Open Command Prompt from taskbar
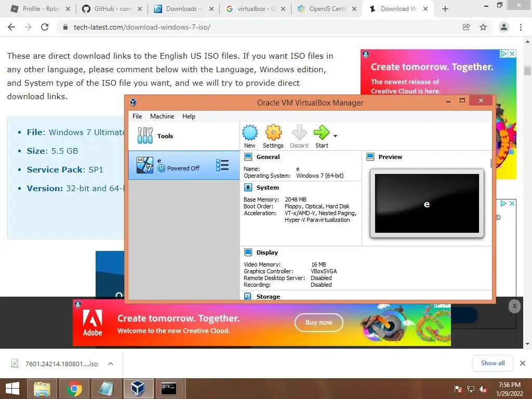 pyautogui.click(x=169, y=389)
